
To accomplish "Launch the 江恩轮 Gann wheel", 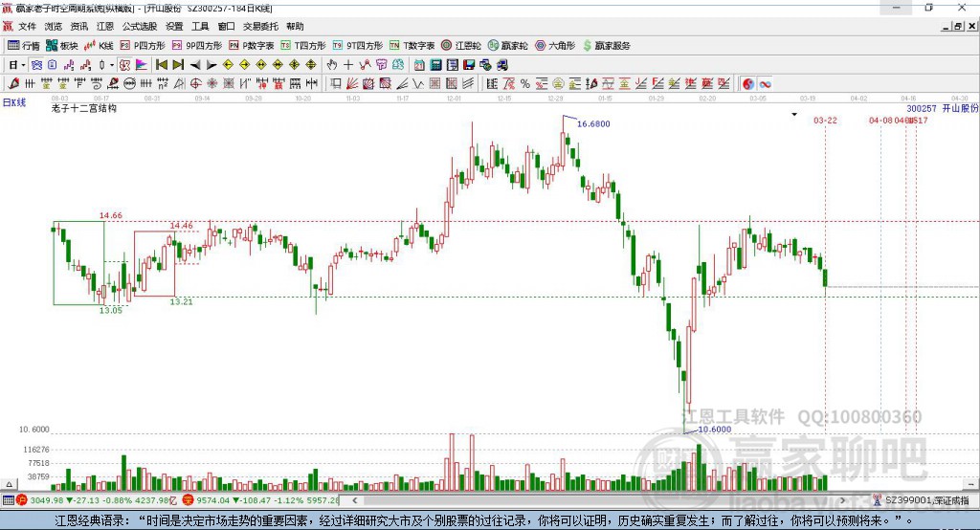I will (461, 46).
